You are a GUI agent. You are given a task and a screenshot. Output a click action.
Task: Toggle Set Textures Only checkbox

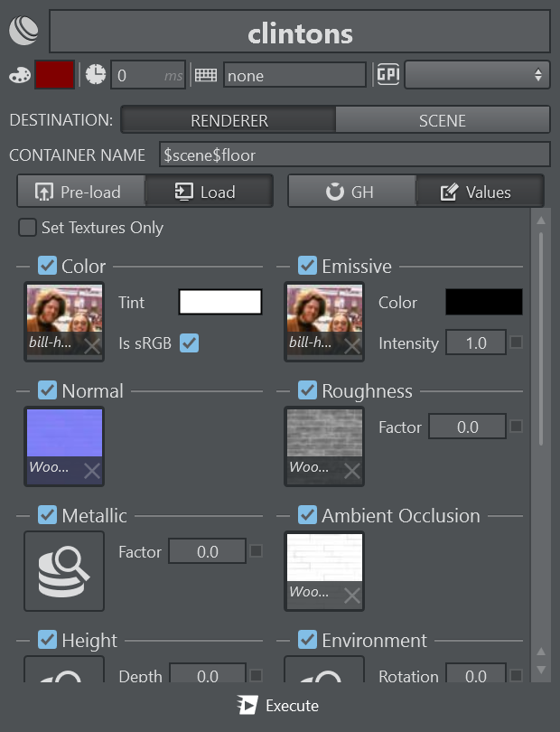[27, 228]
